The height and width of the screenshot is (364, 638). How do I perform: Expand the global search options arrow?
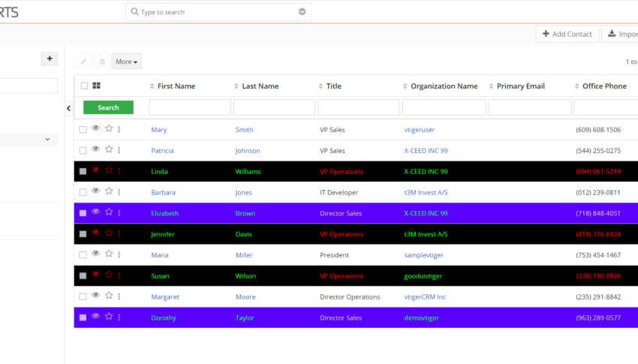pos(302,12)
